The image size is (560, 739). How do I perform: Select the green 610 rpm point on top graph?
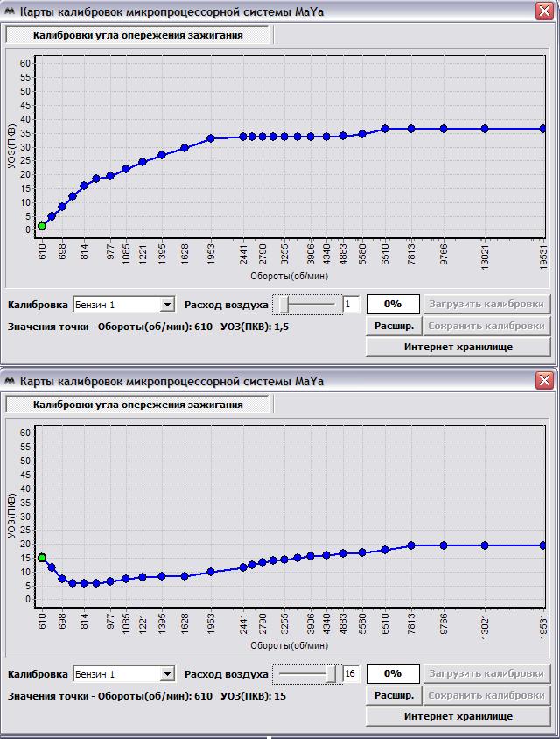[42, 226]
